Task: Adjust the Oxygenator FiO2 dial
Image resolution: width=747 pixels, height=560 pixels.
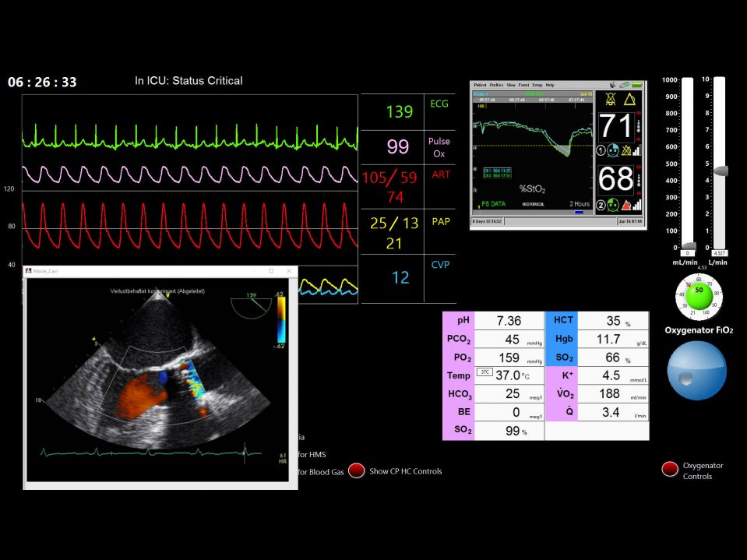Action: click(697, 297)
